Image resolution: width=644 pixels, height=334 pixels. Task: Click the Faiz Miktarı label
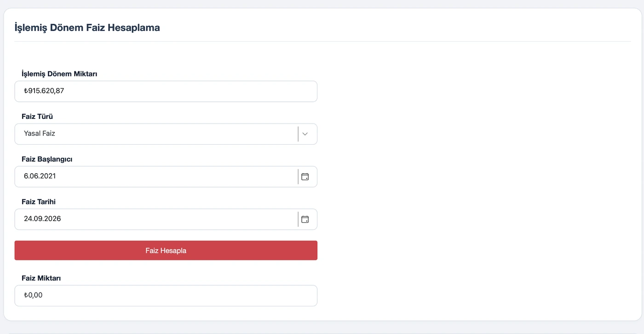pos(41,278)
